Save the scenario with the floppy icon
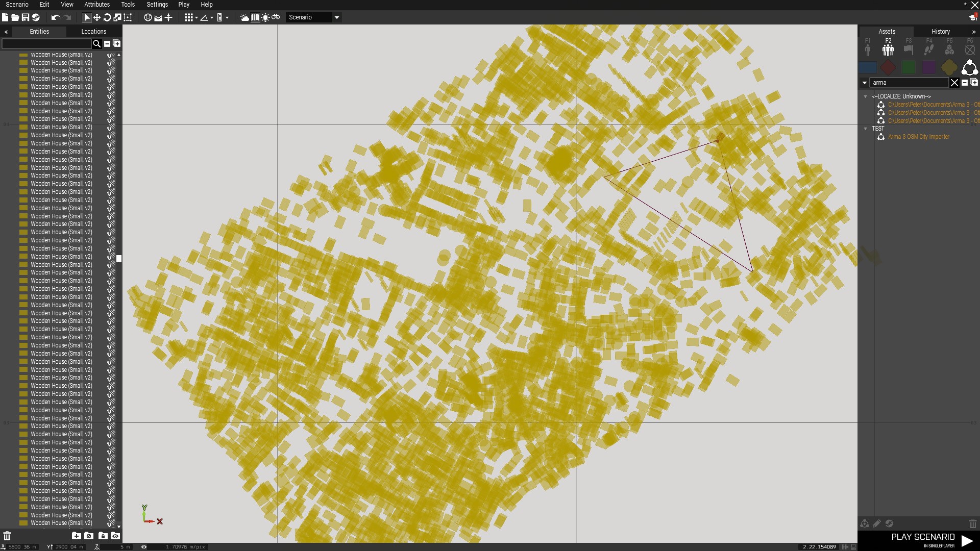The height and width of the screenshot is (551, 980). pos(26,17)
